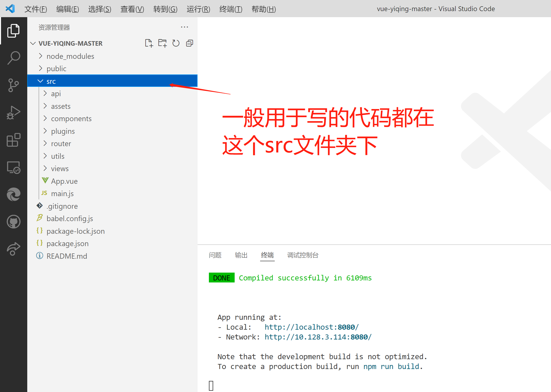Open explorer more actions ellipsis menu

pos(184,27)
